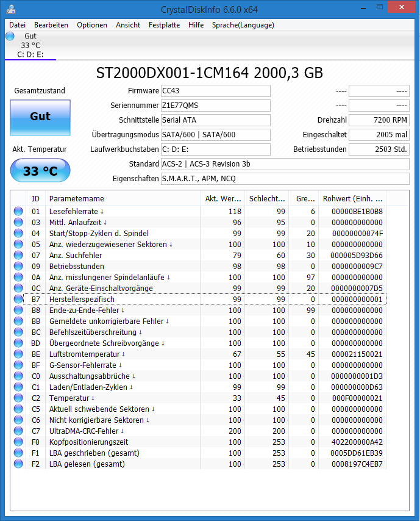The width and height of the screenshot is (420, 521).
Task: Open the Optionen menu
Action: point(92,25)
